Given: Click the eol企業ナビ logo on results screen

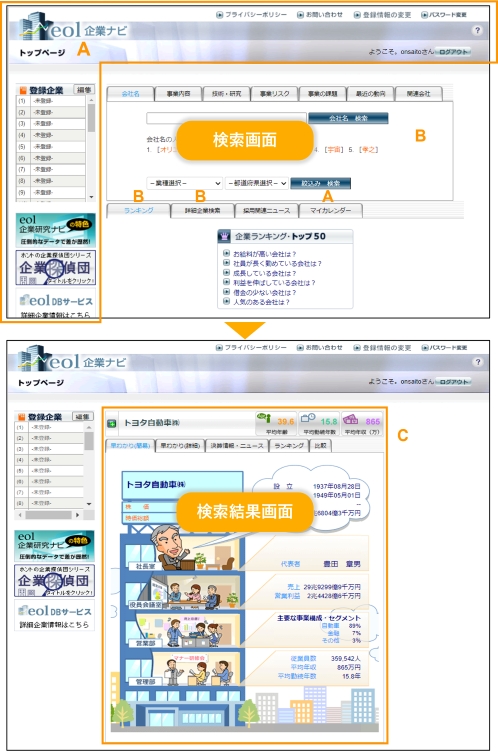Looking at the screenshot, I should [72, 360].
